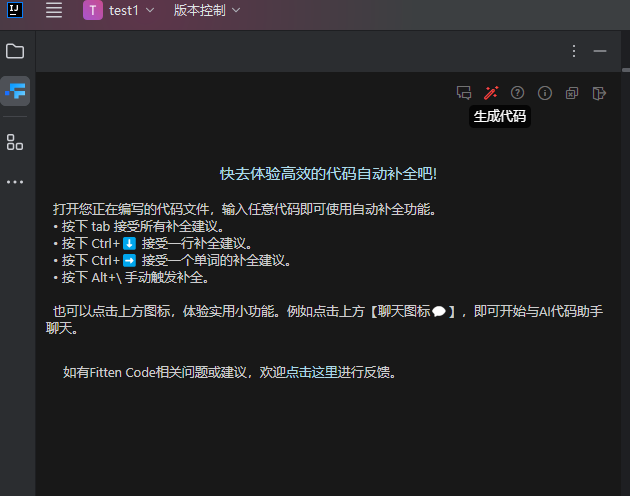The image size is (630, 496).
Task: Open the hamburger main menu
Action: (x=54, y=11)
